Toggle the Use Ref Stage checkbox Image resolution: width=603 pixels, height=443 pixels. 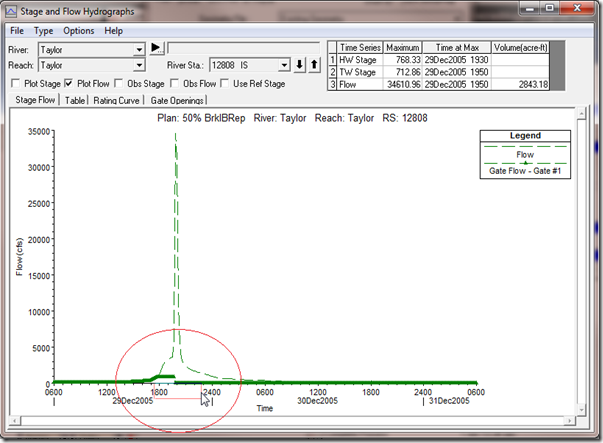pos(225,83)
